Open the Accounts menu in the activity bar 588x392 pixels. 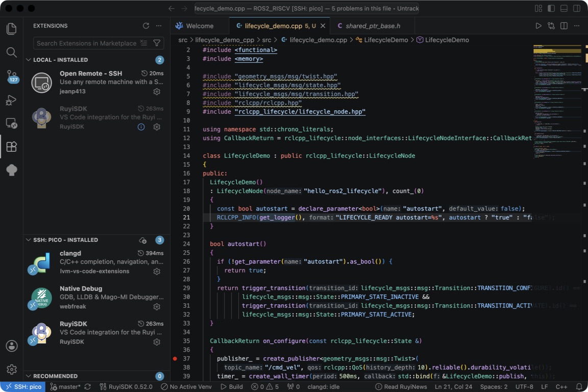click(x=12, y=346)
